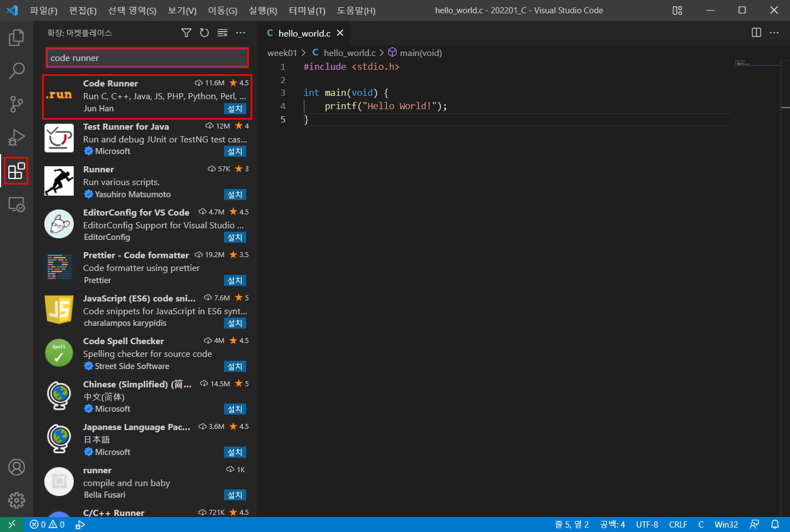Click the run debug status bar icon

(80, 525)
